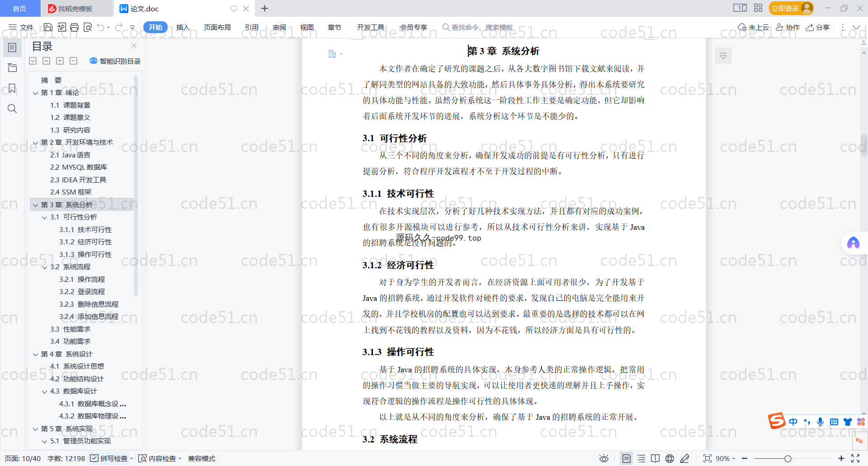Open the multi-window layout icon in title bar
The height and width of the screenshot is (466, 868).
pos(740,8)
